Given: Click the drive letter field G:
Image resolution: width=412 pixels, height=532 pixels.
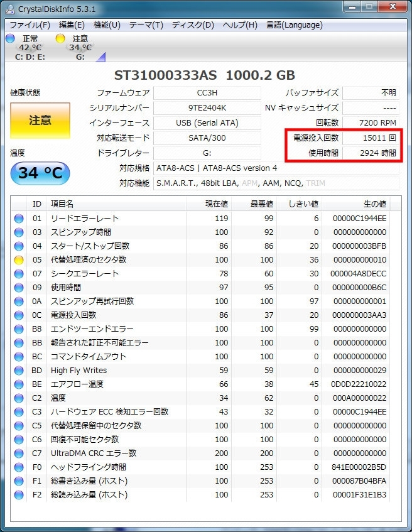Looking at the screenshot, I should (207, 153).
